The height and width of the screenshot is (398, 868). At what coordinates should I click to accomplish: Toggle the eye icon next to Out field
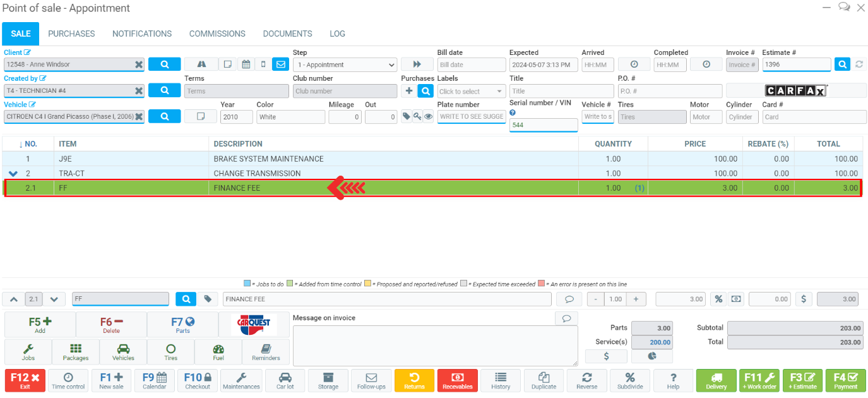click(428, 117)
